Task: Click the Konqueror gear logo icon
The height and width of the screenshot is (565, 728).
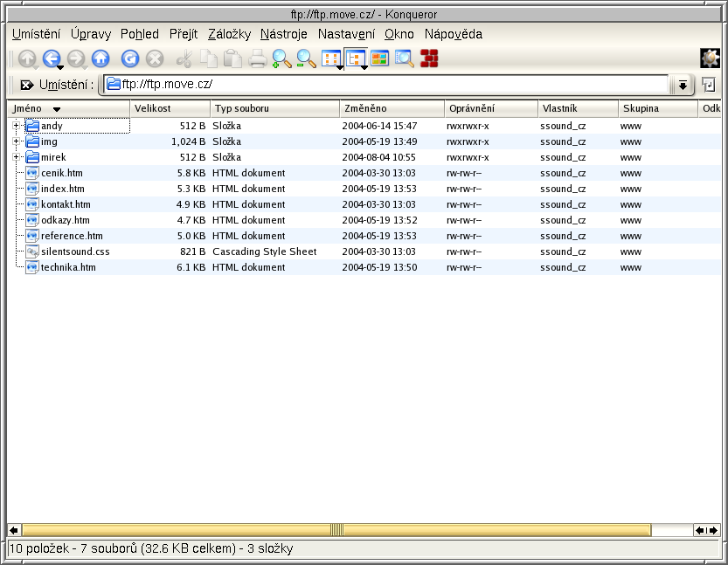Action: pos(710,59)
